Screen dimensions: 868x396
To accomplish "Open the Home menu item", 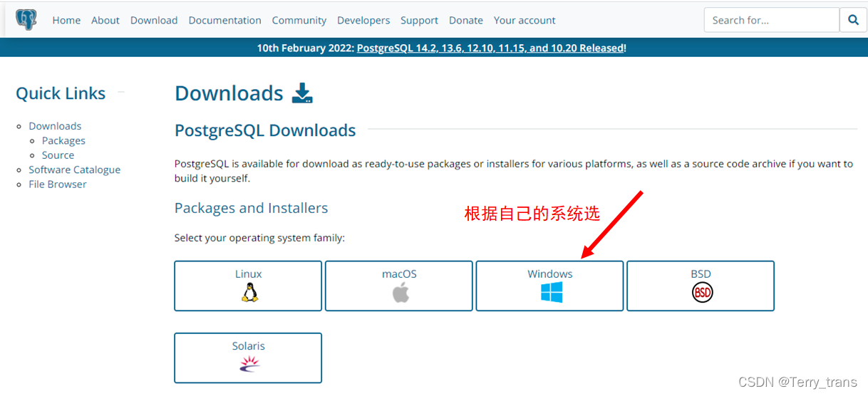I will coord(66,21).
